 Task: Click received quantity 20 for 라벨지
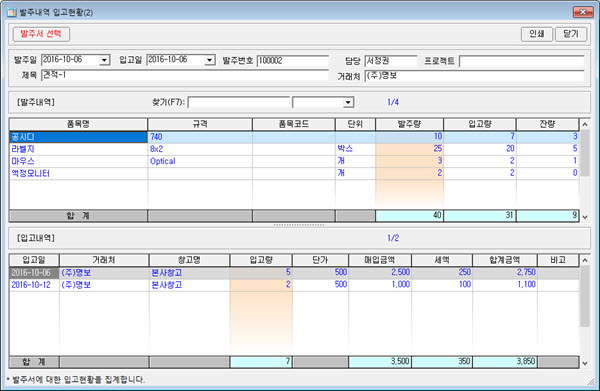click(x=480, y=149)
